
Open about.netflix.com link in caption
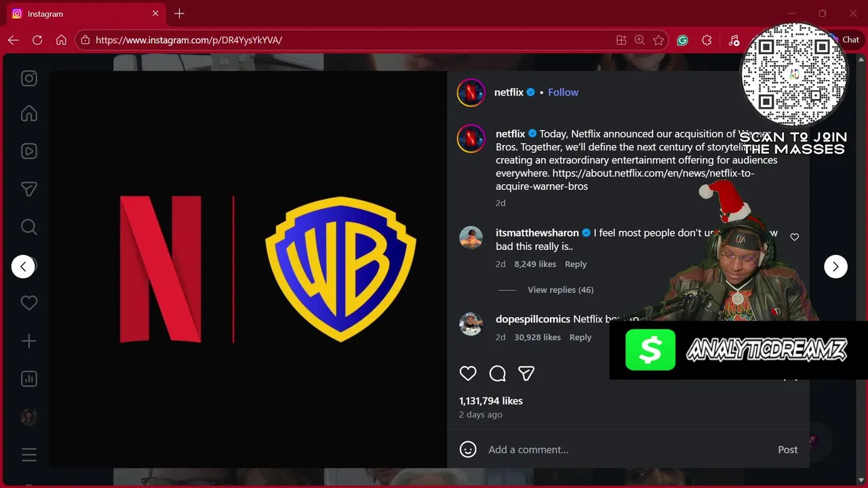625,180
